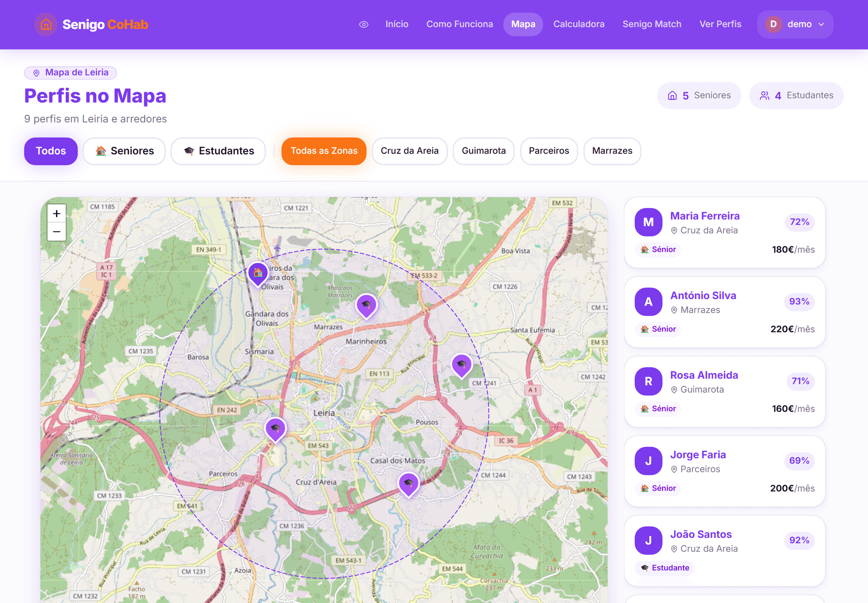Click the Sénior tag on Rosa Almeida card

point(658,409)
